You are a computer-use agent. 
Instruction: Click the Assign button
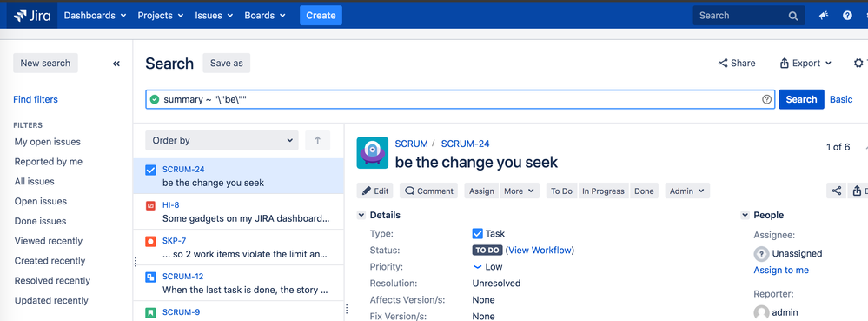[x=481, y=191]
